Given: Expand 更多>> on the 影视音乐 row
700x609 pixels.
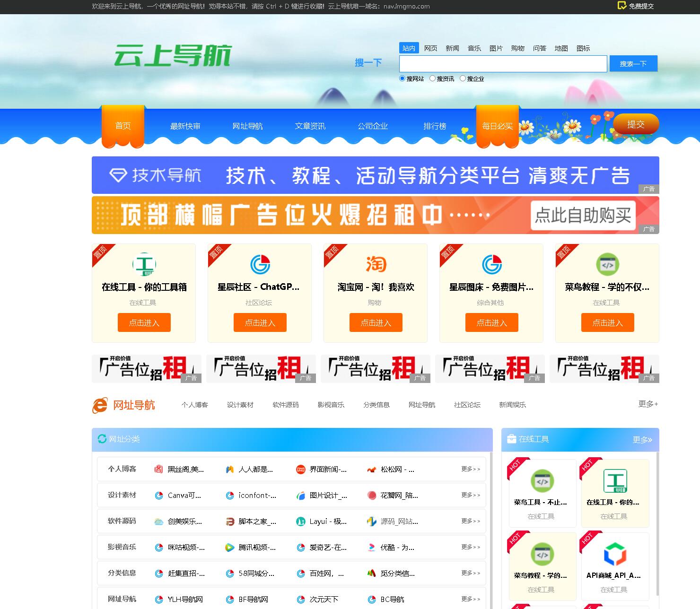Looking at the screenshot, I should 471,547.
